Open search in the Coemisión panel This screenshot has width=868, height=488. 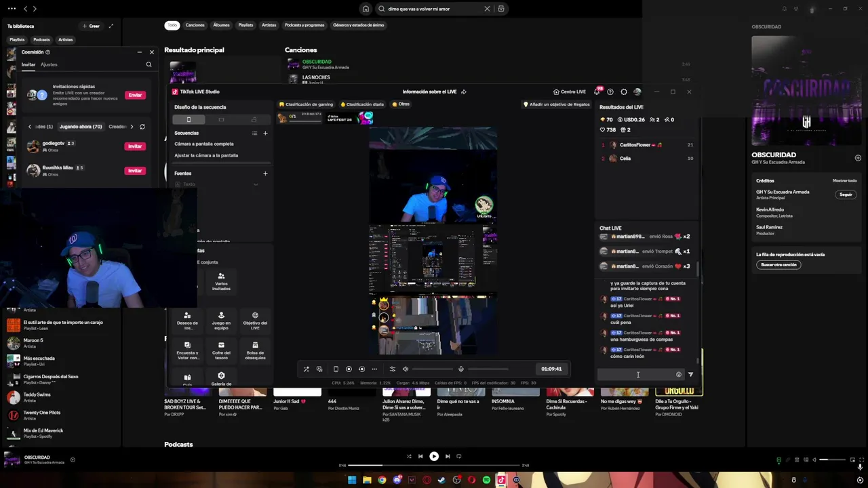point(149,64)
